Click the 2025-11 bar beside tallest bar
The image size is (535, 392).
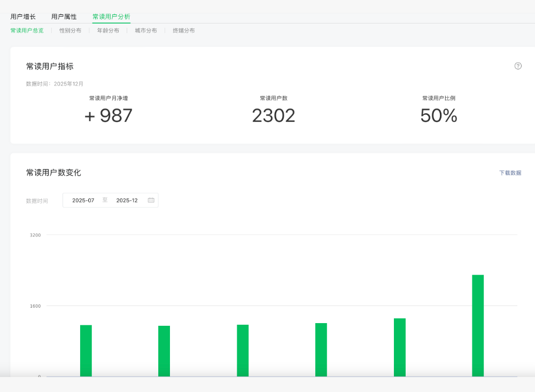click(x=400, y=347)
